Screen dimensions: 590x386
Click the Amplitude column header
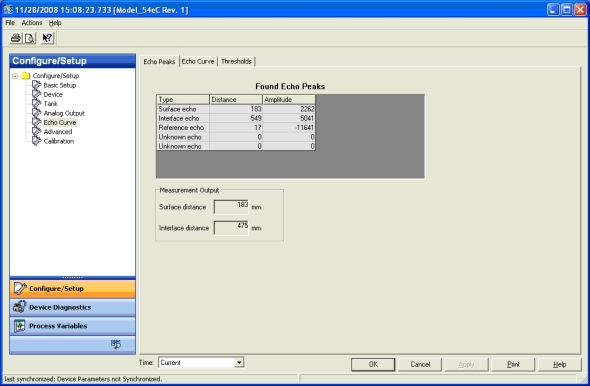pos(289,99)
